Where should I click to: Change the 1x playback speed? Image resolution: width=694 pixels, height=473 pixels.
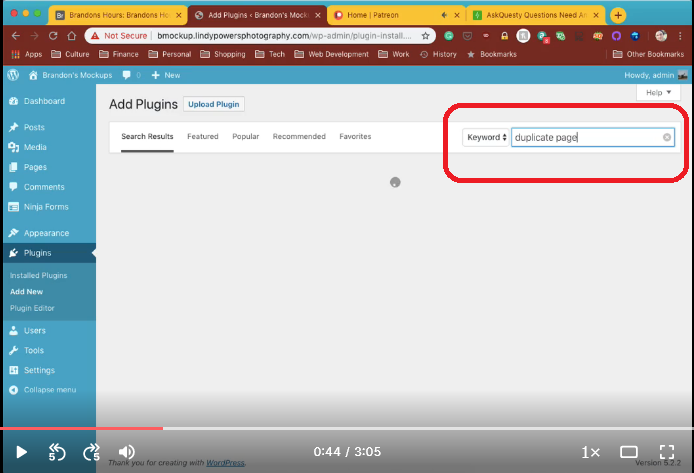pos(590,452)
